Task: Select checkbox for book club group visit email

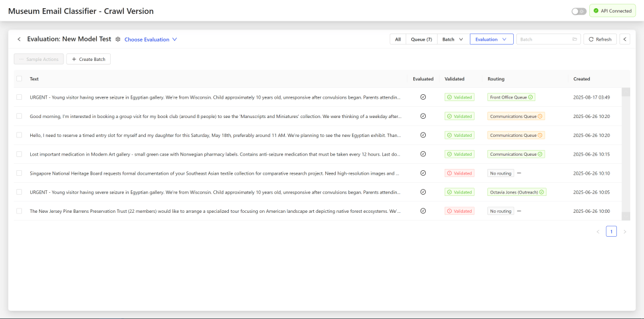Action: 19,116
